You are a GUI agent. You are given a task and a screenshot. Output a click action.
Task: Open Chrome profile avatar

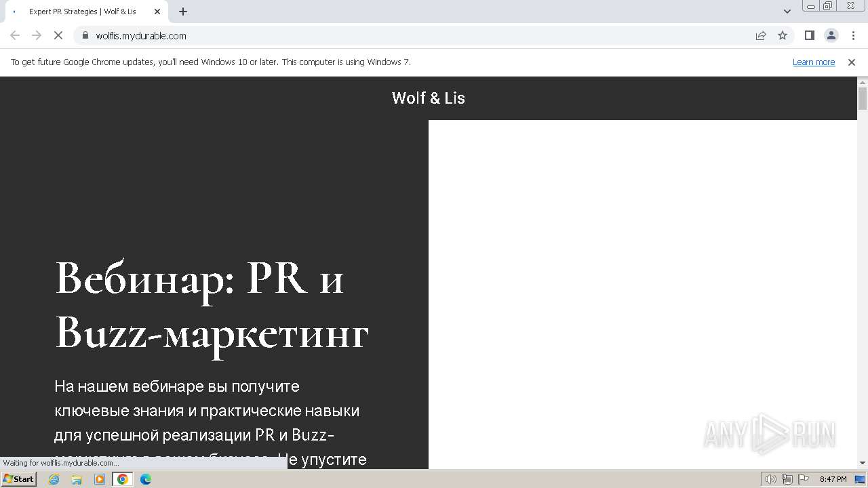(x=831, y=35)
